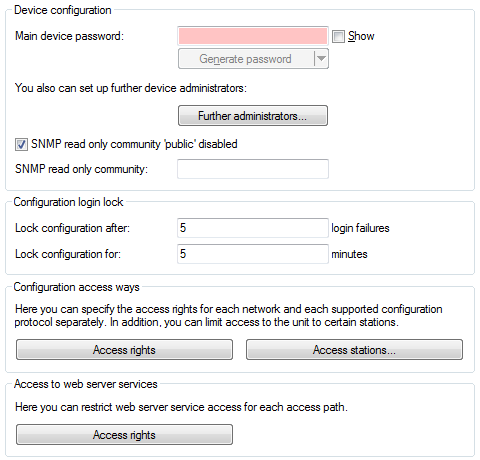Click the Lock configuration after field
Viewport: 480px width, 460px height.
[253, 228]
